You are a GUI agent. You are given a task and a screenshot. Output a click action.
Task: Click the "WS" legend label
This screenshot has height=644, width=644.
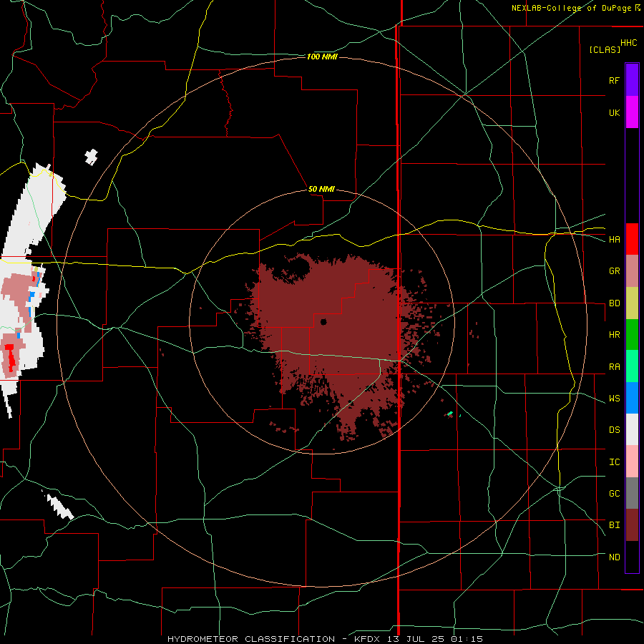[x=614, y=399]
